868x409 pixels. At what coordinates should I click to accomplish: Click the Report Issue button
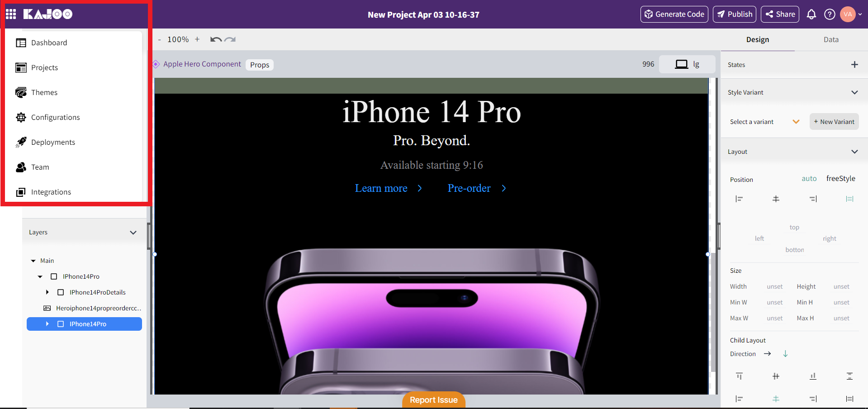pyautogui.click(x=434, y=400)
